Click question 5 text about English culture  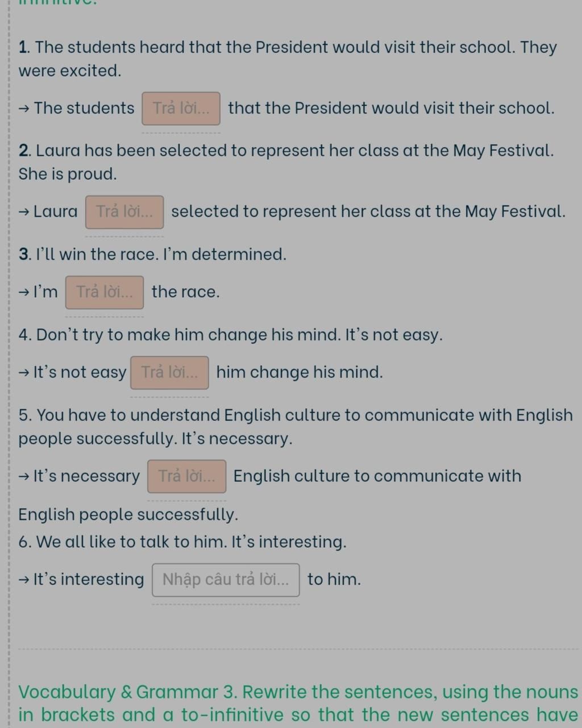(x=296, y=427)
